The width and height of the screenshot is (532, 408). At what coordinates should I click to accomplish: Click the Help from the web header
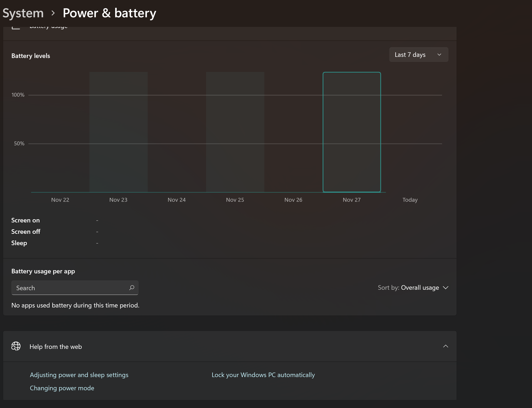click(x=56, y=347)
